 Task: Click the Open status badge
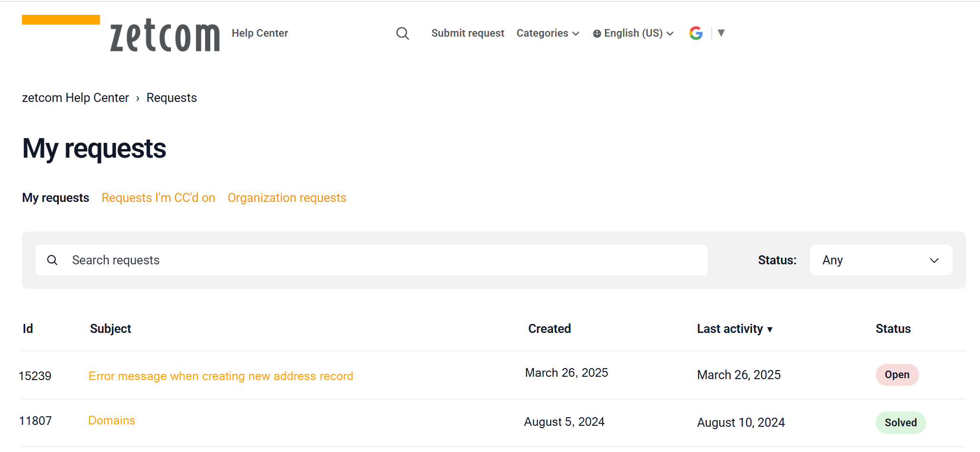click(897, 375)
